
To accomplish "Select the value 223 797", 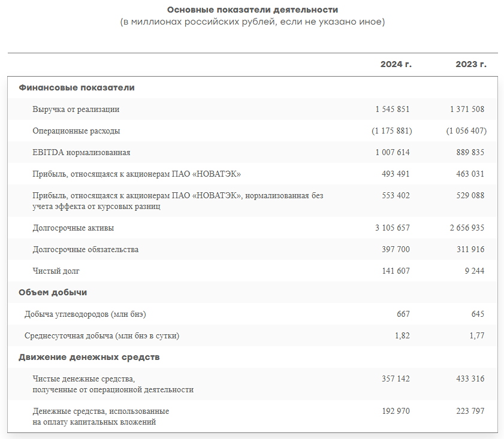I will coord(470,411).
